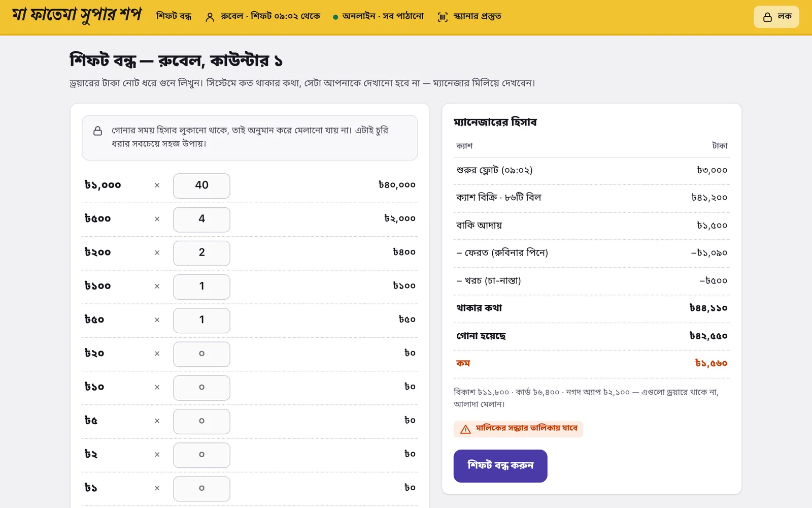
Task: Click the ৳৪১,২০০ cash sales amount
Action: (709, 198)
